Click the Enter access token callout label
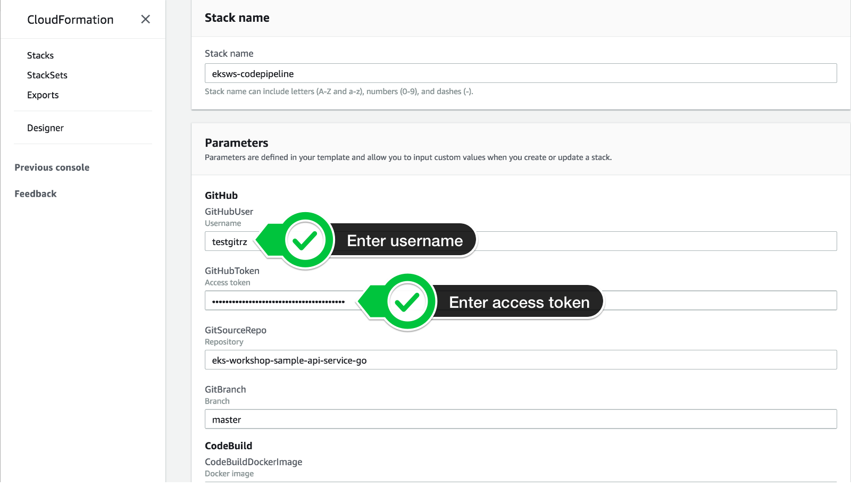 pos(519,301)
